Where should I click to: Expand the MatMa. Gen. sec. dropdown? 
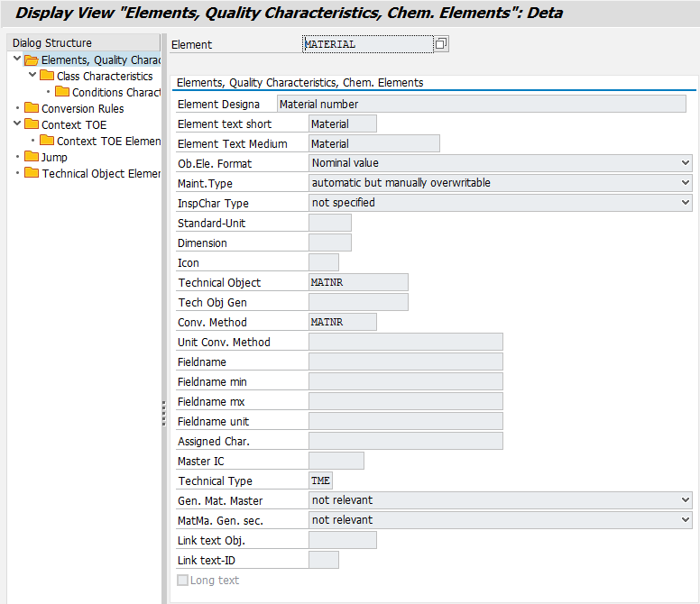pos(686,520)
